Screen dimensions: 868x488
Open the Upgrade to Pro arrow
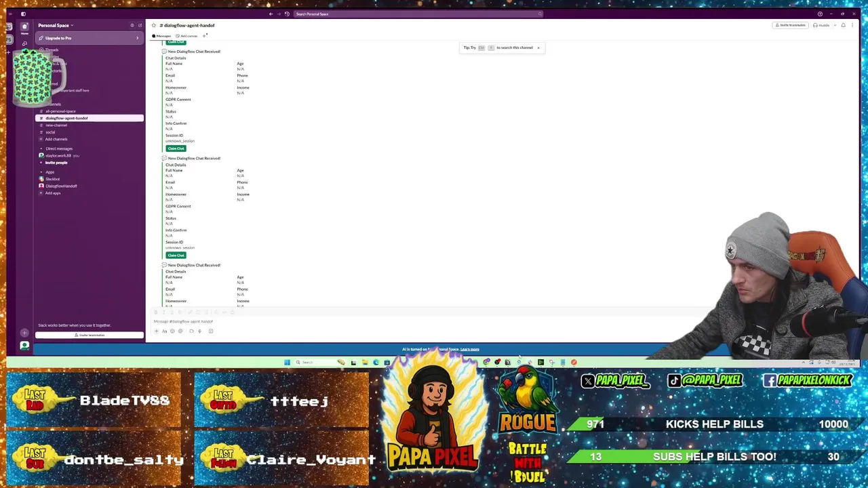click(137, 38)
